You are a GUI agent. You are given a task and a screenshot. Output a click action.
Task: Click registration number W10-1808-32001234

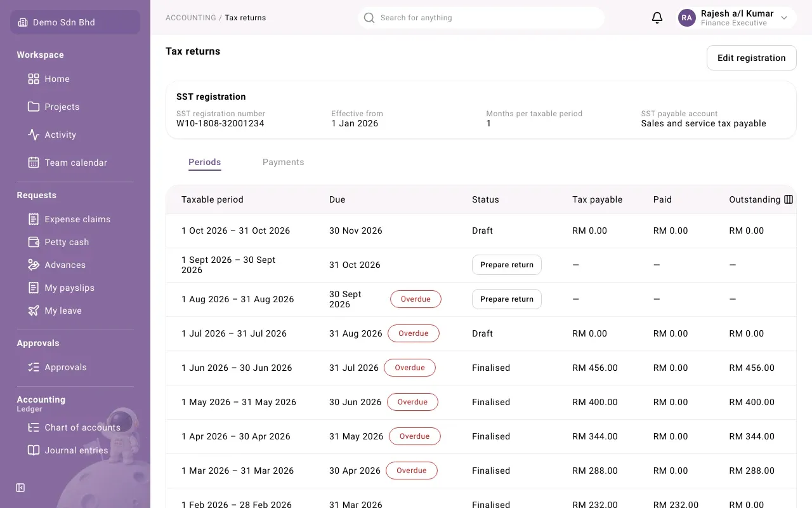[220, 123]
